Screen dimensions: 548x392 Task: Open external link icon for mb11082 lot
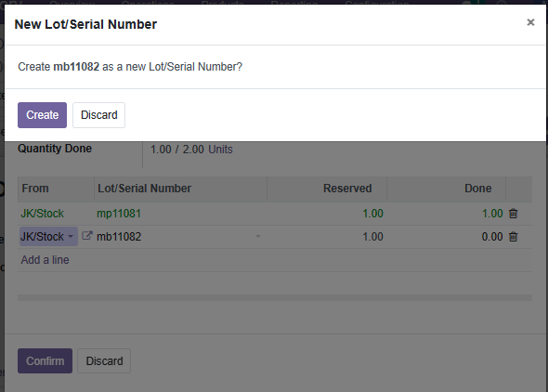[x=87, y=236]
